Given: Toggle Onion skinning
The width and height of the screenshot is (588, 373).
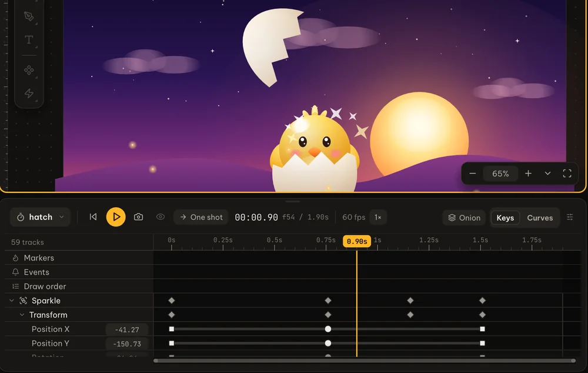Looking at the screenshot, I should tap(465, 218).
